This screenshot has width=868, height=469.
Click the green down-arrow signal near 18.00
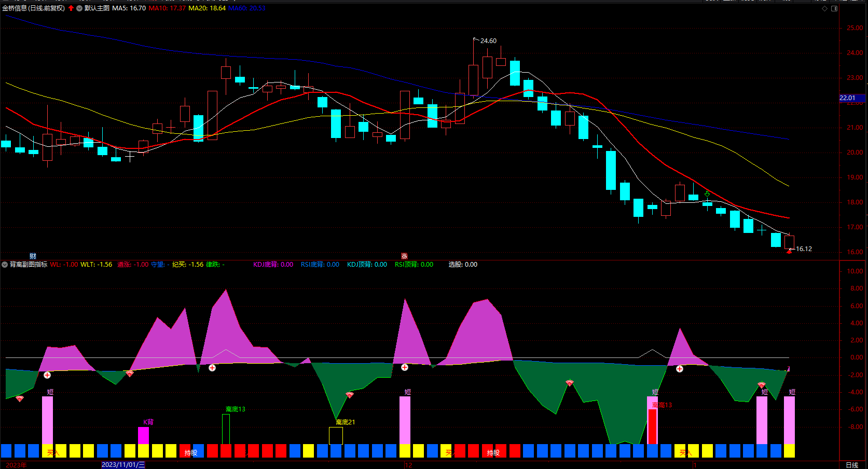707,194
